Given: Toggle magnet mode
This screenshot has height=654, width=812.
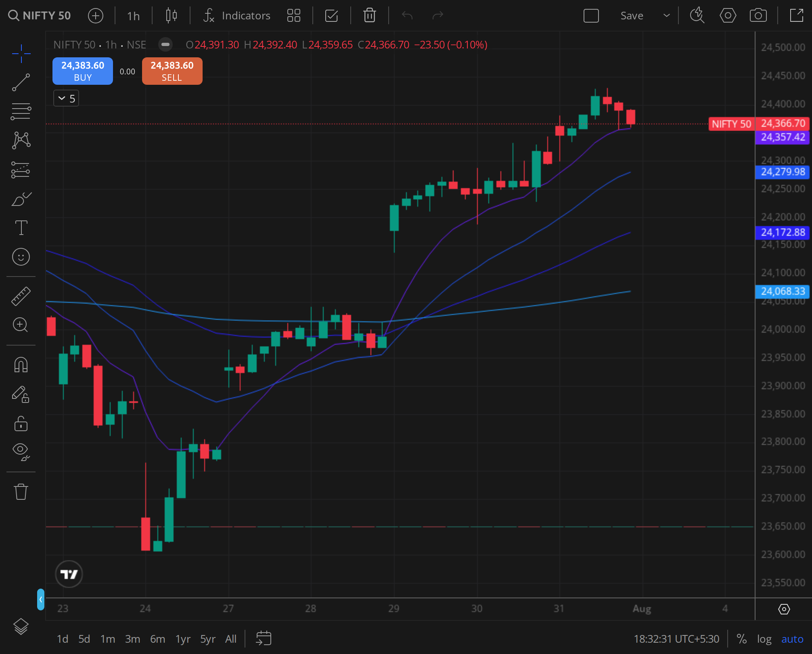Looking at the screenshot, I should pyautogui.click(x=21, y=365).
